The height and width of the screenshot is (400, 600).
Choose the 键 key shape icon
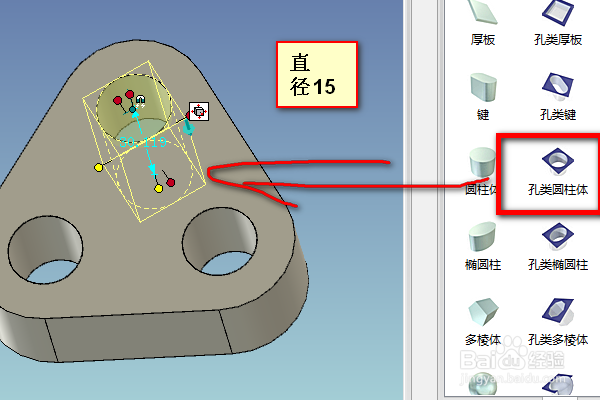pyautogui.click(x=483, y=88)
